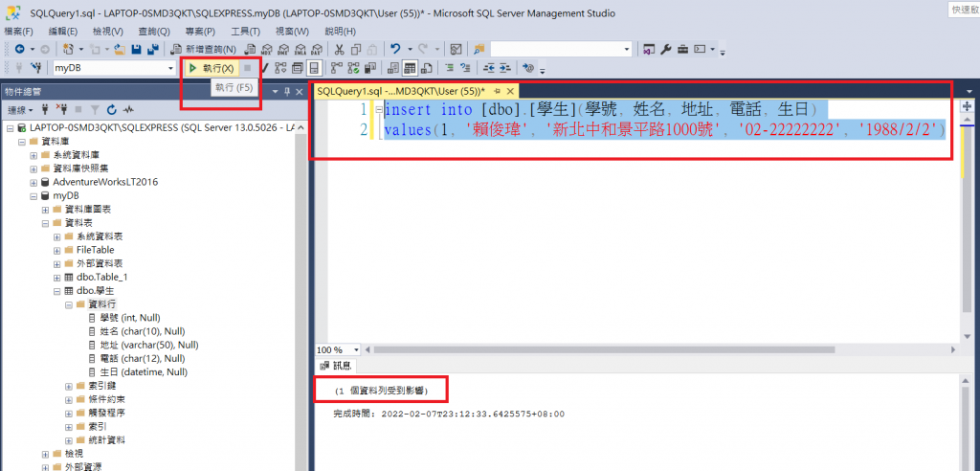This screenshot has width=980, height=471.
Task: Close the SQLQuery1.sql tab
Action: 509,91
